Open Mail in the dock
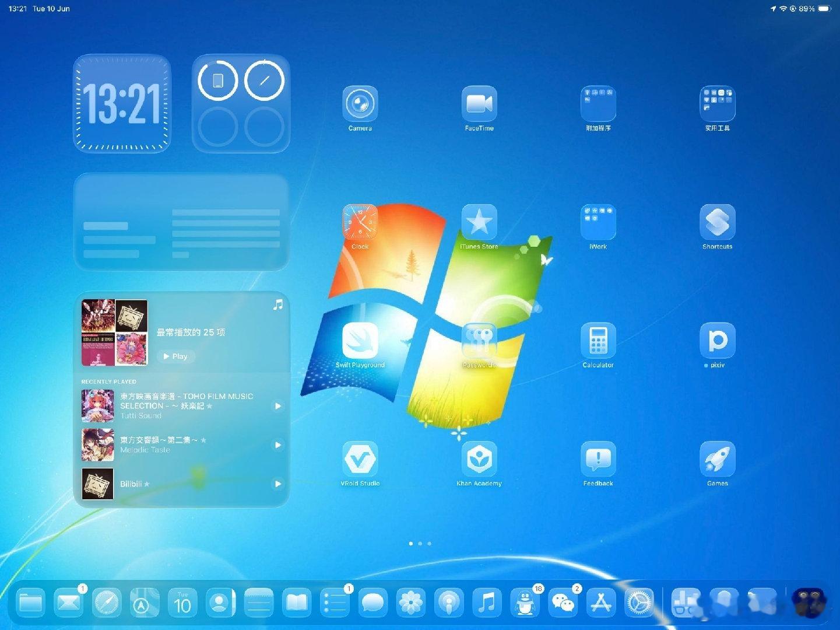This screenshot has height=630, width=840. [69, 603]
